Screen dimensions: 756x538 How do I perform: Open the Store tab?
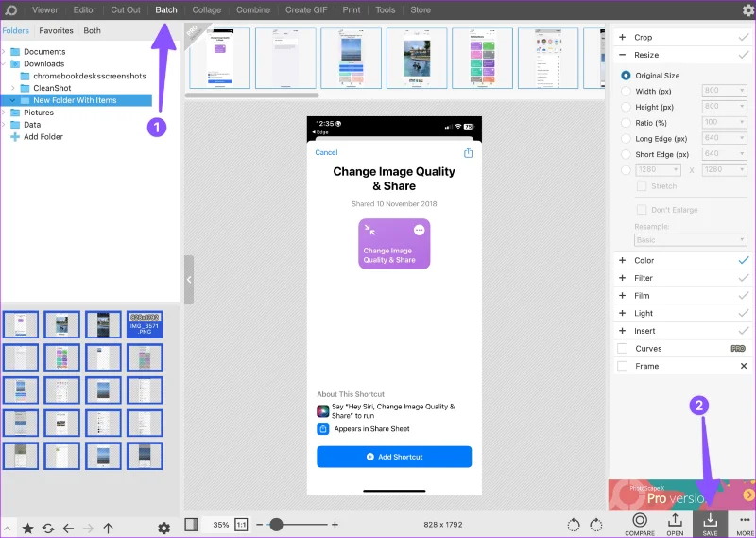pos(421,10)
